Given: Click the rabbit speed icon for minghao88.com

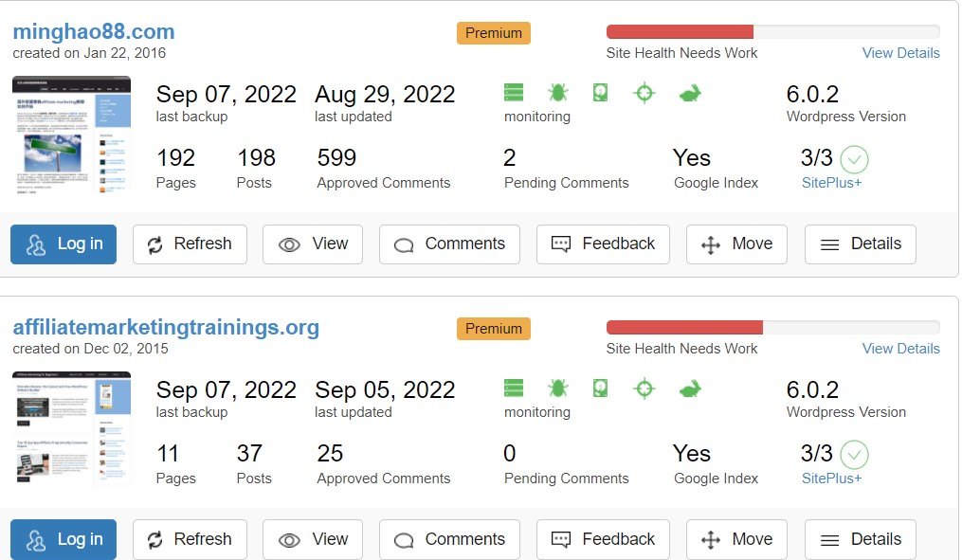Looking at the screenshot, I should click(690, 94).
